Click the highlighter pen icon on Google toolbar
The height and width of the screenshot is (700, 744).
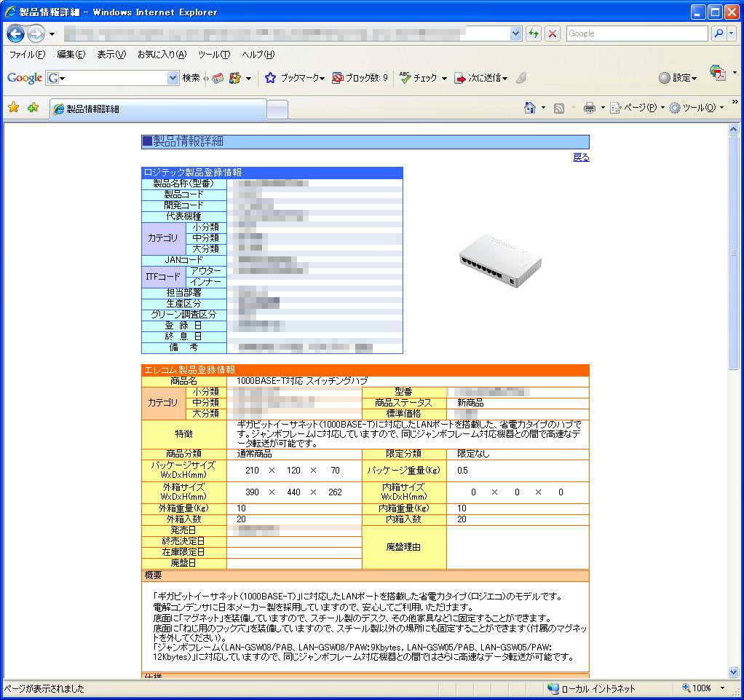pos(521,78)
